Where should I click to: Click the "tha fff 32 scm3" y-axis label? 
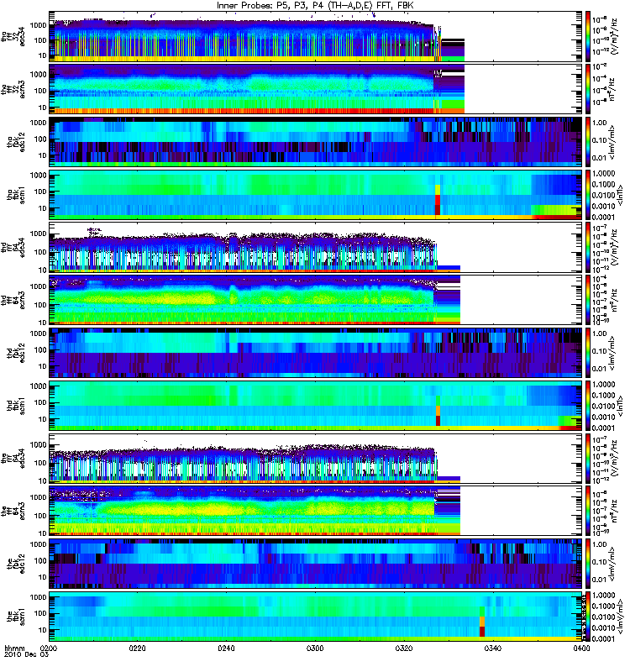13,90
